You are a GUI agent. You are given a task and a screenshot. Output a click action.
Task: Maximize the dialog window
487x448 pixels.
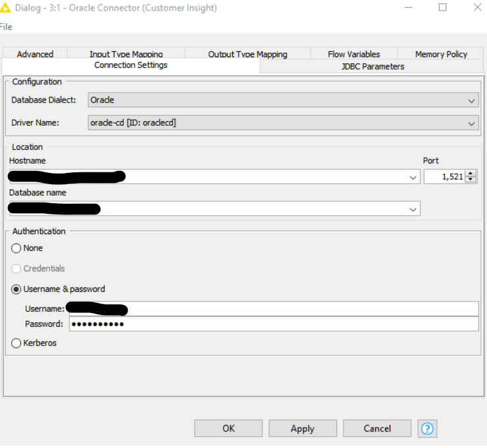(443, 7)
